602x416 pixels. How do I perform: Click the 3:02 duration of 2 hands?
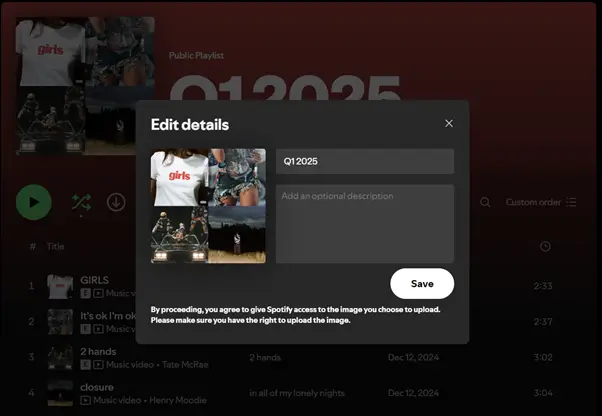(x=543, y=357)
